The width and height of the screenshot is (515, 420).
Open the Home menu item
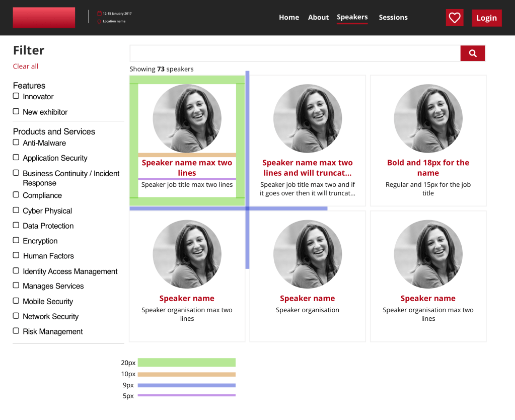[289, 18]
